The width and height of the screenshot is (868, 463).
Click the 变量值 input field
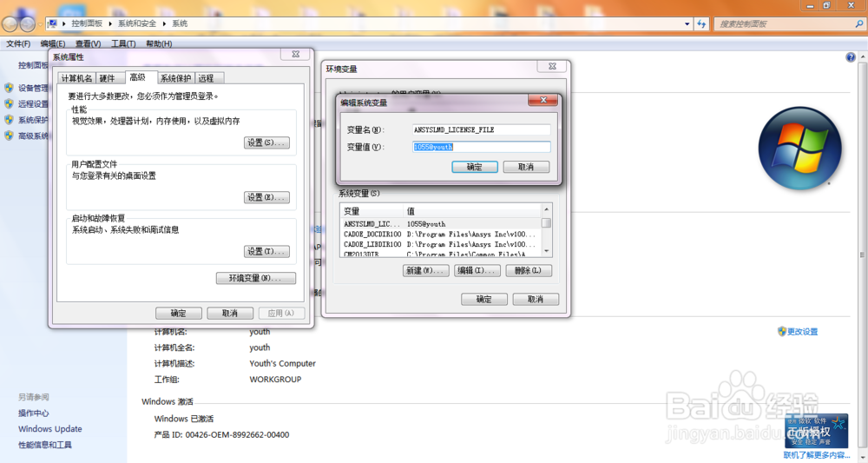pos(481,147)
